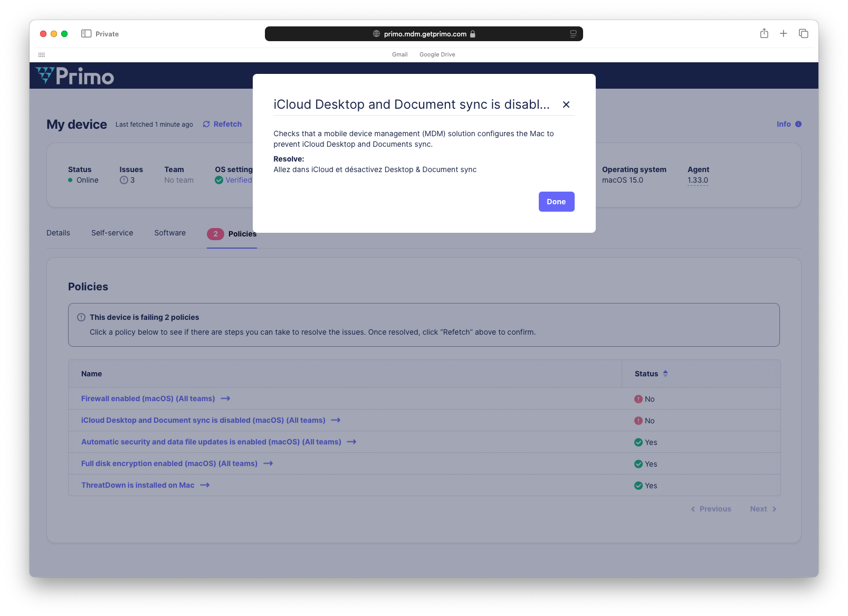Click the 'No team' value
This screenshot has width=848, height=616.
pyautogui.click(x=179, y=180)
